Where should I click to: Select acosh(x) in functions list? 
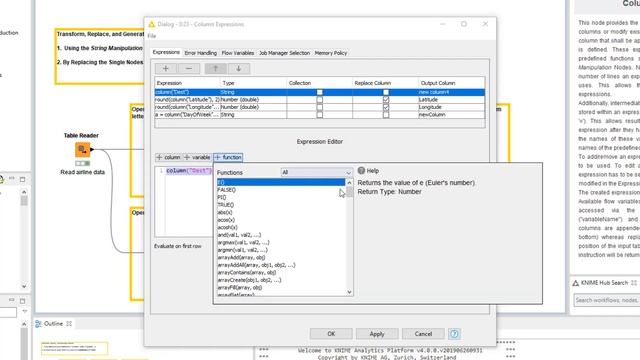(x=281, y=227)
